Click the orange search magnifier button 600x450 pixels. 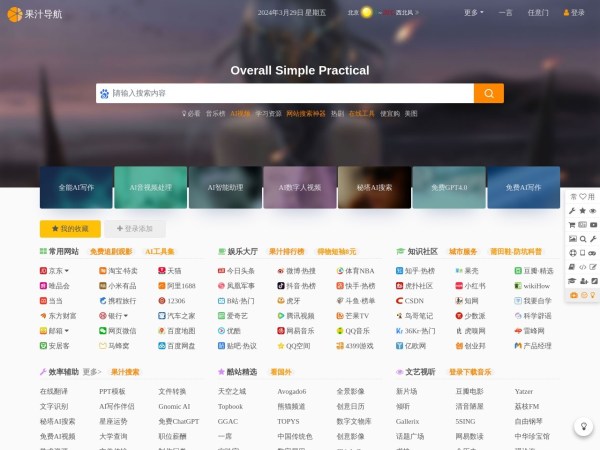(489, 93)
